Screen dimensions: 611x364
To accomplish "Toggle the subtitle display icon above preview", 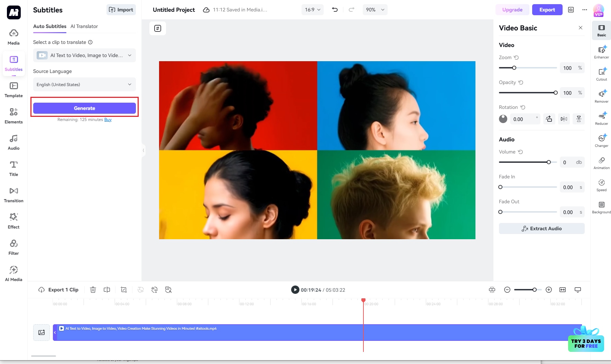I will pos(158,28).
